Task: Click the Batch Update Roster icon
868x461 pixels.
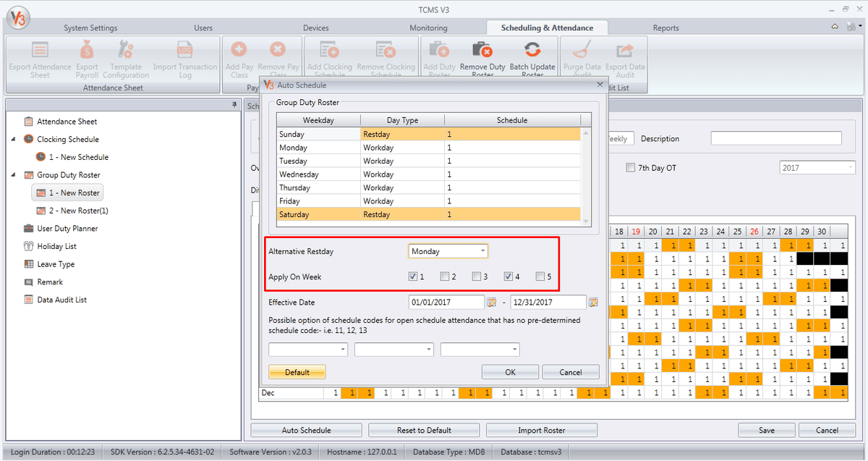Action: point(532,51)
